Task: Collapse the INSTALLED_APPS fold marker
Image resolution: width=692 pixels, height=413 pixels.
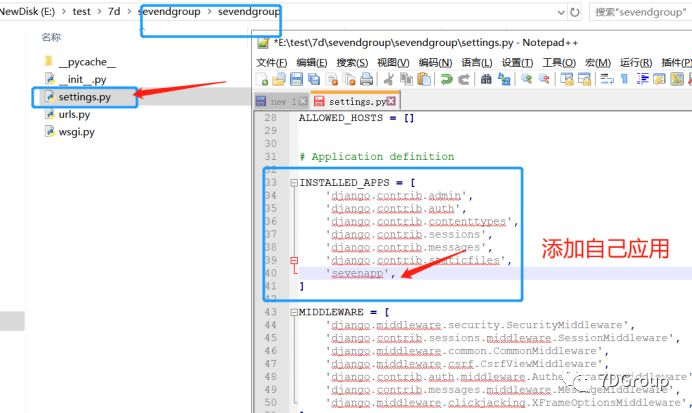Action: pos(294,183)
